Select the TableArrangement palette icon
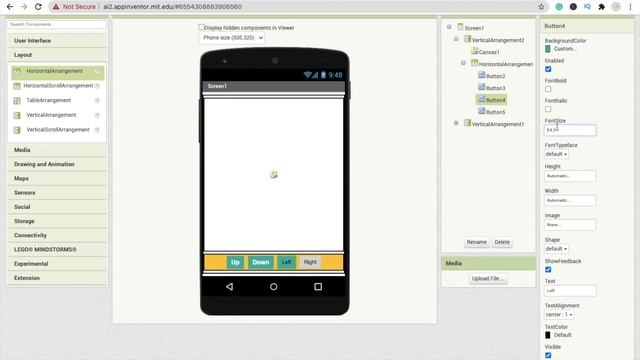This screenshot has width=640, height=360. (17, 100)
